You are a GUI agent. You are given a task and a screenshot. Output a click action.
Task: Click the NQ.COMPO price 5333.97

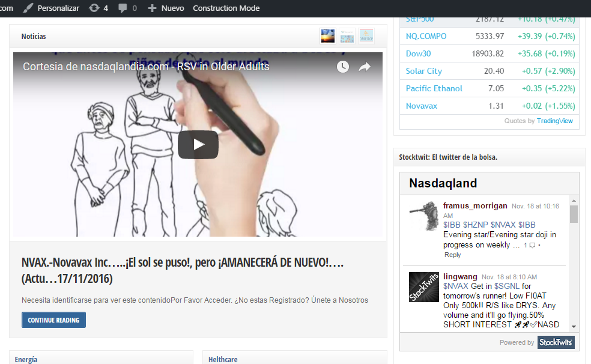coord(489,36)
